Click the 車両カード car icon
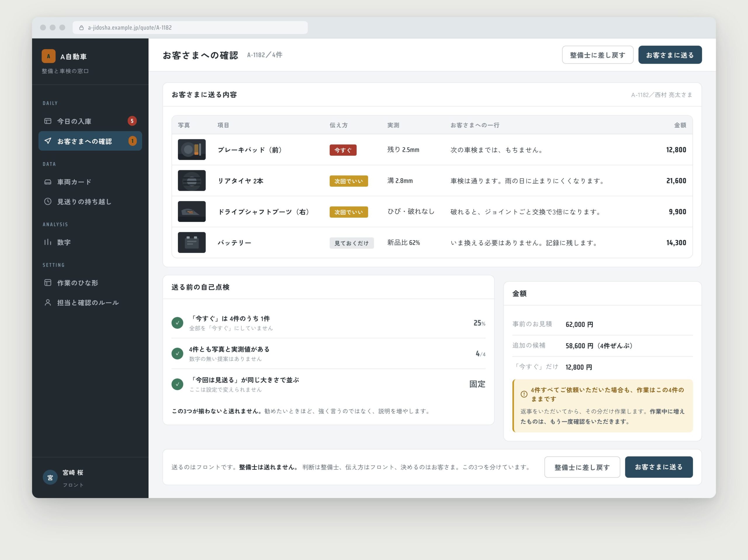 tap(48, 182)
